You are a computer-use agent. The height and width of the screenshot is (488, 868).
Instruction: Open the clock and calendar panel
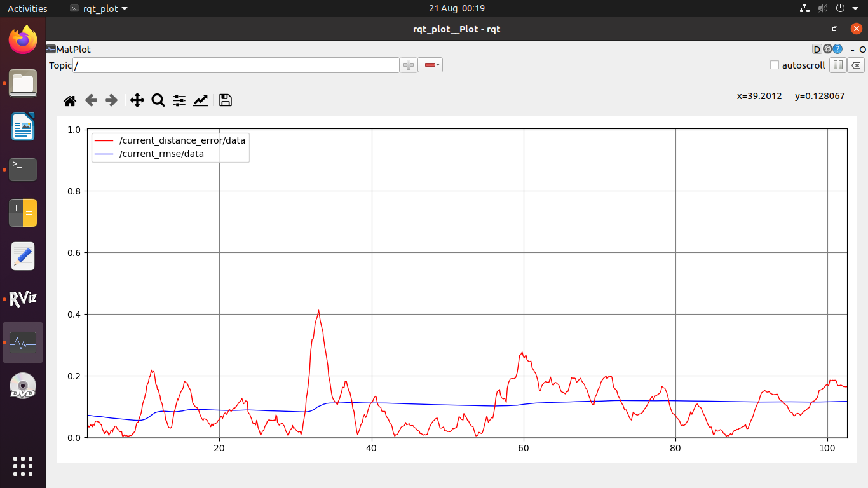(x=457, y=8)
